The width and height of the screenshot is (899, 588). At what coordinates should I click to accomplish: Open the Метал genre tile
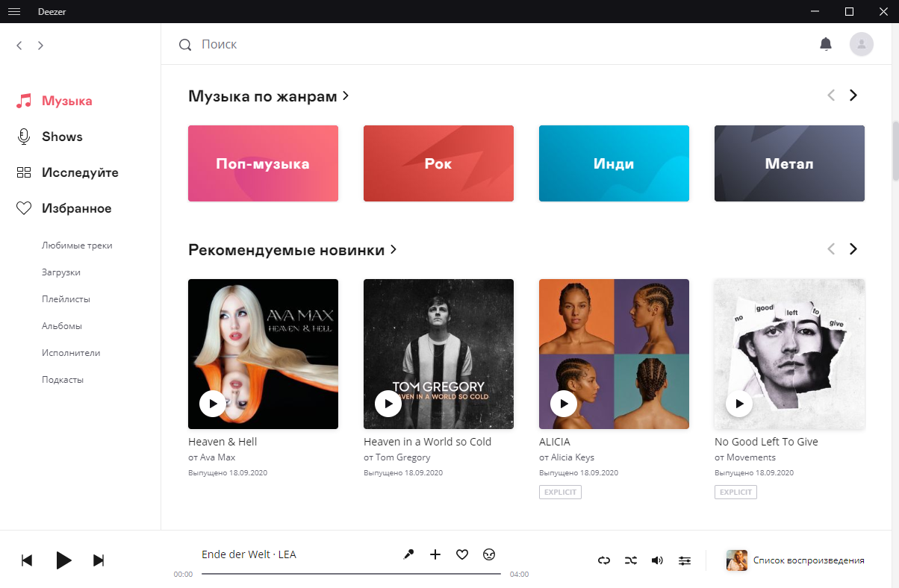click(x=789, y=163)
